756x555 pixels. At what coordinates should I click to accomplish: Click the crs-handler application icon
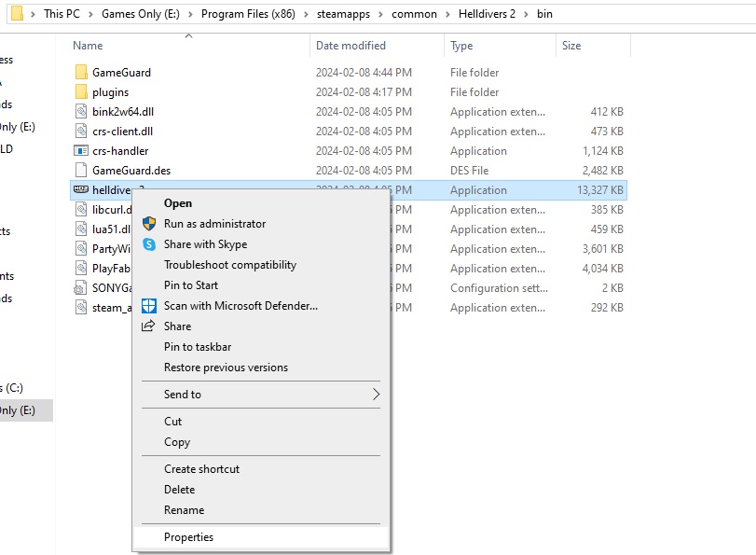pos(81,150)
